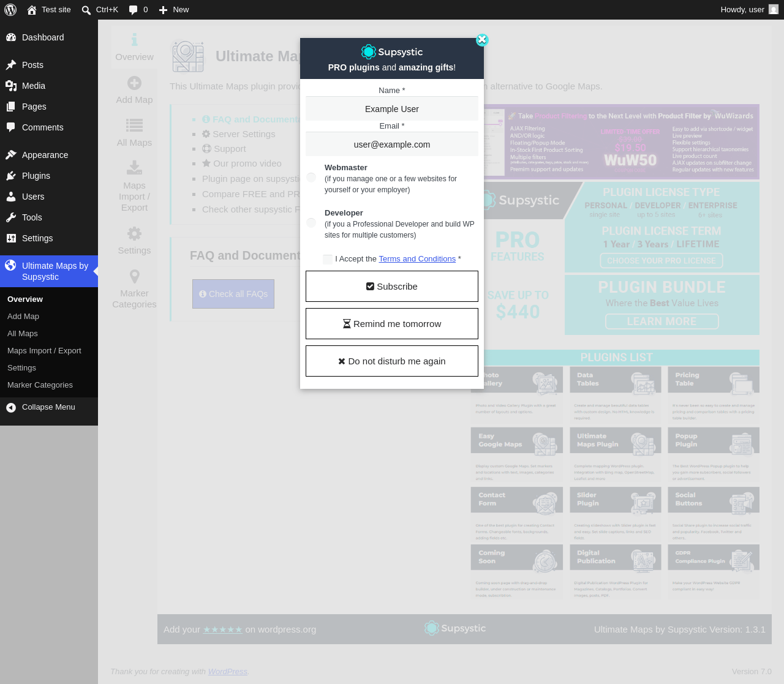Image resolution: width=784 pixels, height=684 pixels.
Task: Open the Popup Plugin card
Action: coord(714,455)
